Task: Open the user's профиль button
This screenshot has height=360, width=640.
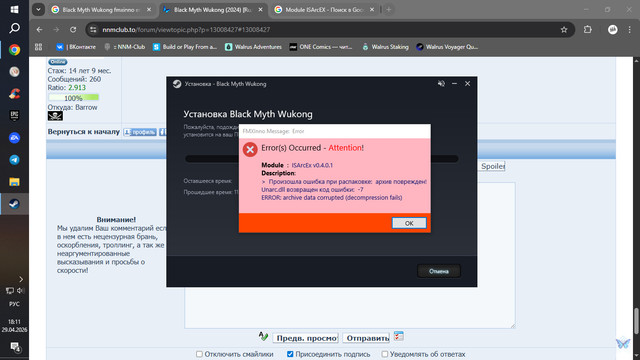Action: pos(140,132)
